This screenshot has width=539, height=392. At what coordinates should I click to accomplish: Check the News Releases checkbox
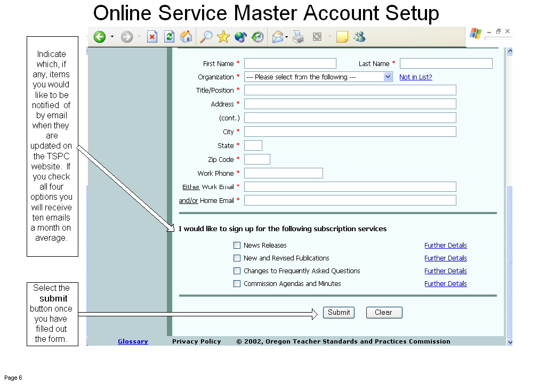click(x=237, y=246)
